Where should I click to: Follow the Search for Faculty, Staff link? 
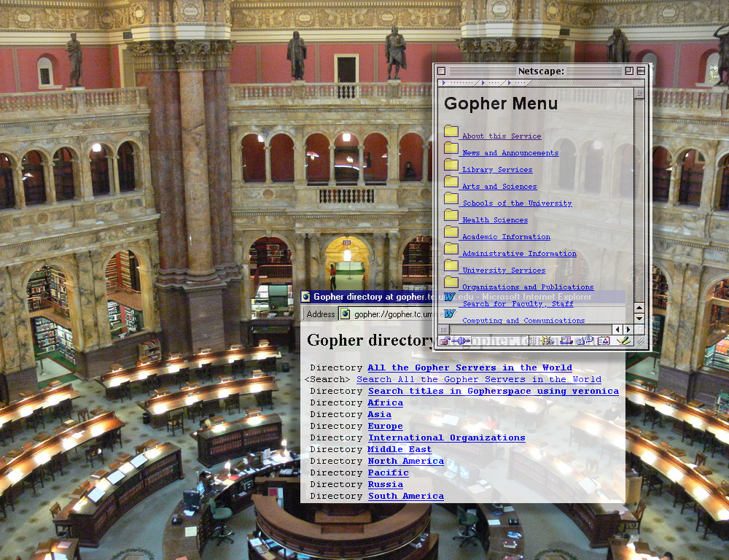(518, 304)
